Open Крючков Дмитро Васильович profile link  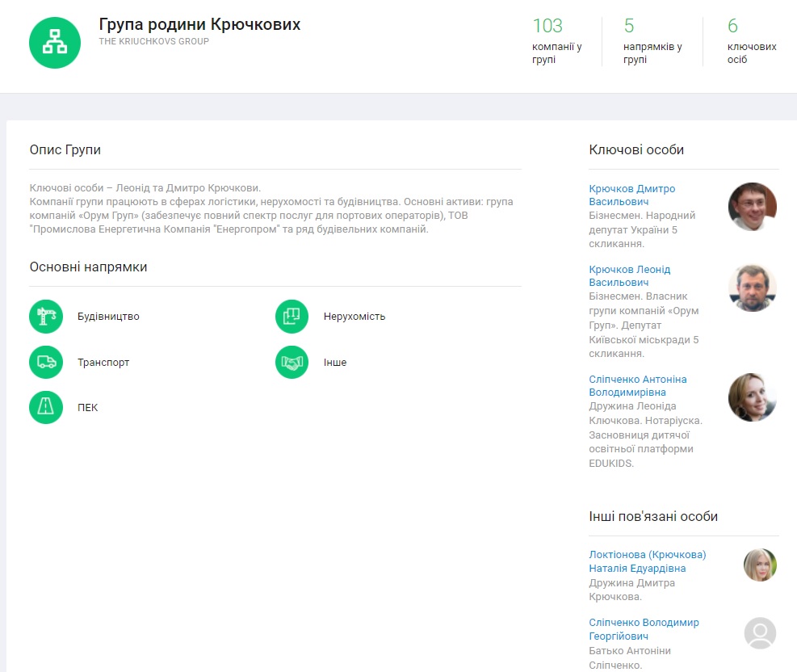pos(631,195)
